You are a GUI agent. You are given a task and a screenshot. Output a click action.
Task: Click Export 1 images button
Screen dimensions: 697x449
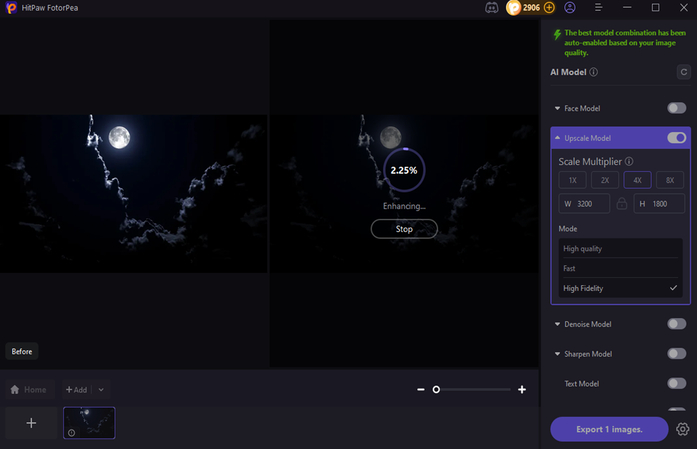[x=609, y=429]
